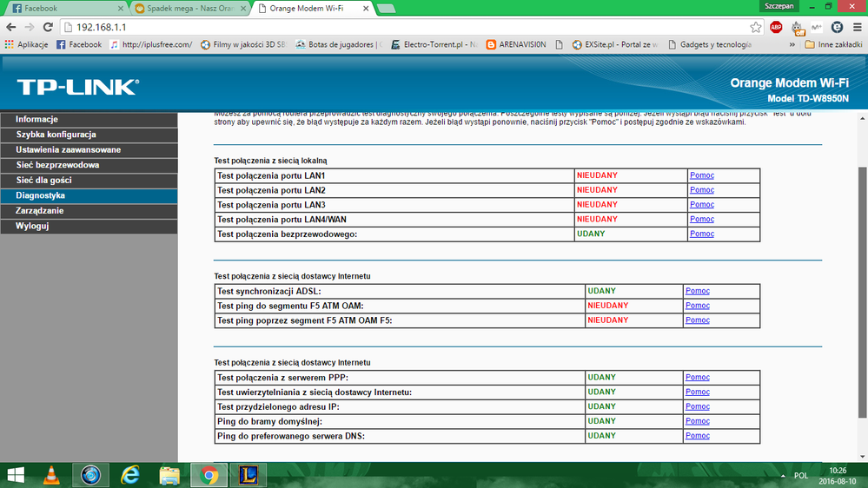Launch VLC media player from the taskbar
The height and width of the screenshot is (488, 868).
coord(52,475)
